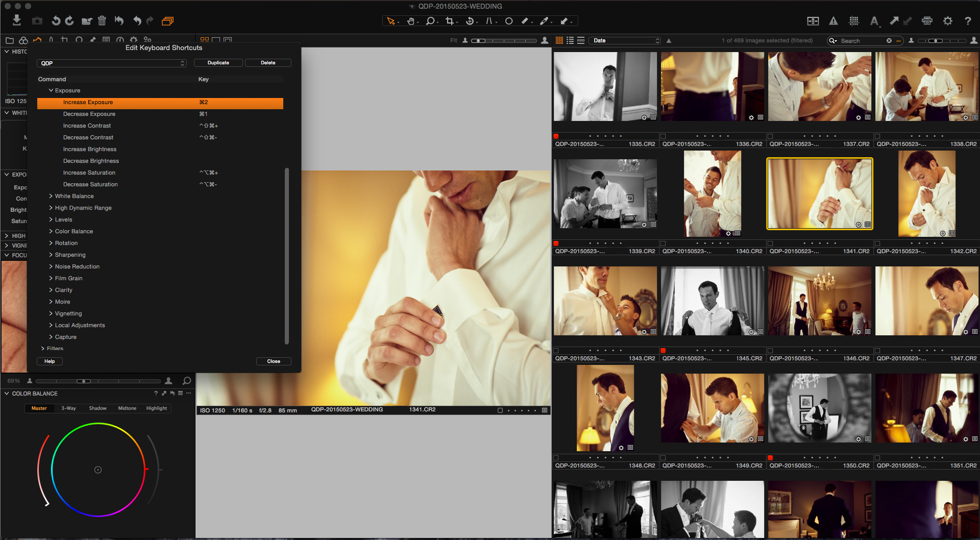Select the Draw Mask brush tool
Viewport: 980px width, 540px height.
click(525, 21)
